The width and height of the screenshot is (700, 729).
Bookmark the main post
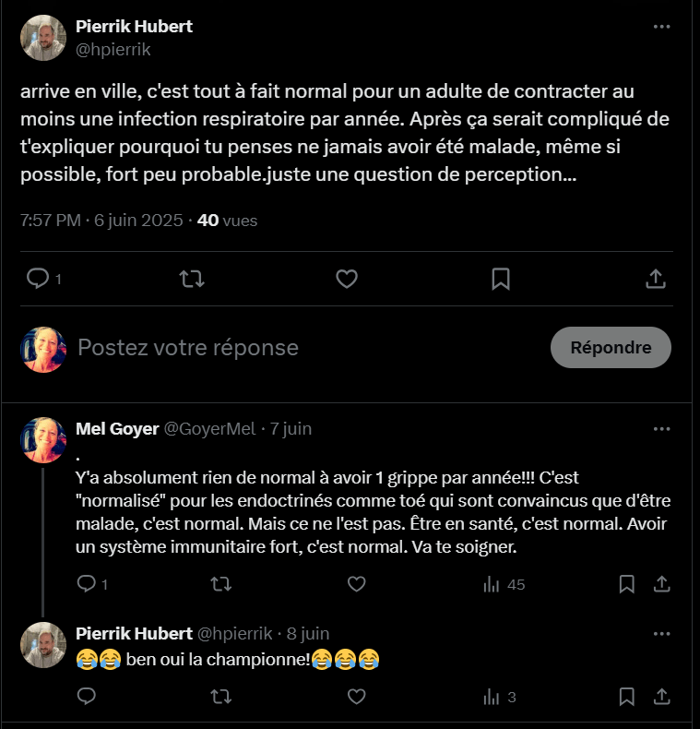point(501,278)
